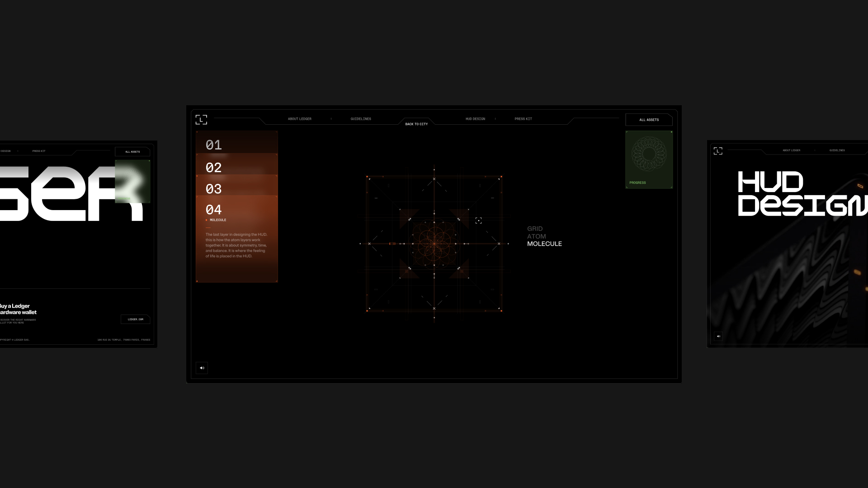Click All Assets button in center window
868x488 pixels.
[649, 120]
